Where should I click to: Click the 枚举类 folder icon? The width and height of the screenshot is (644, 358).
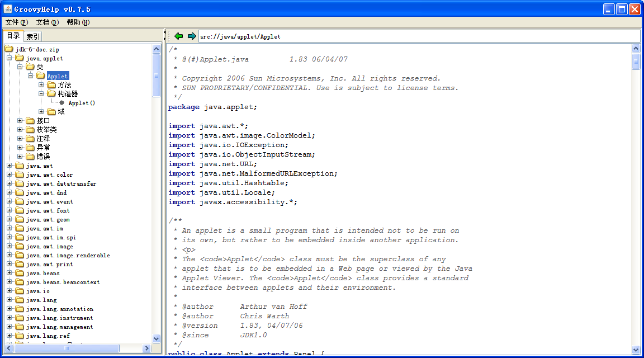pos(30,129)
